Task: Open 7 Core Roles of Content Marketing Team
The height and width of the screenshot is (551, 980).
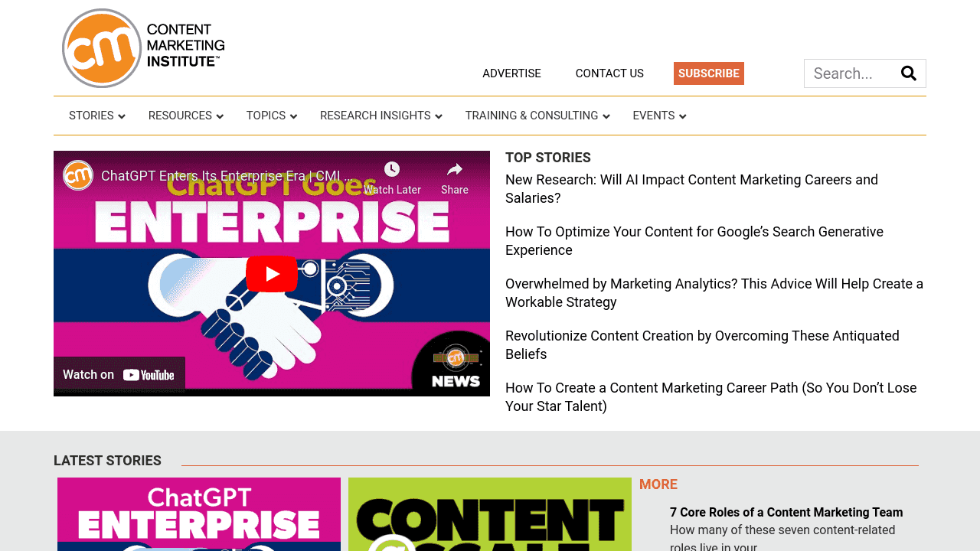Action: (x=786, y=513)
